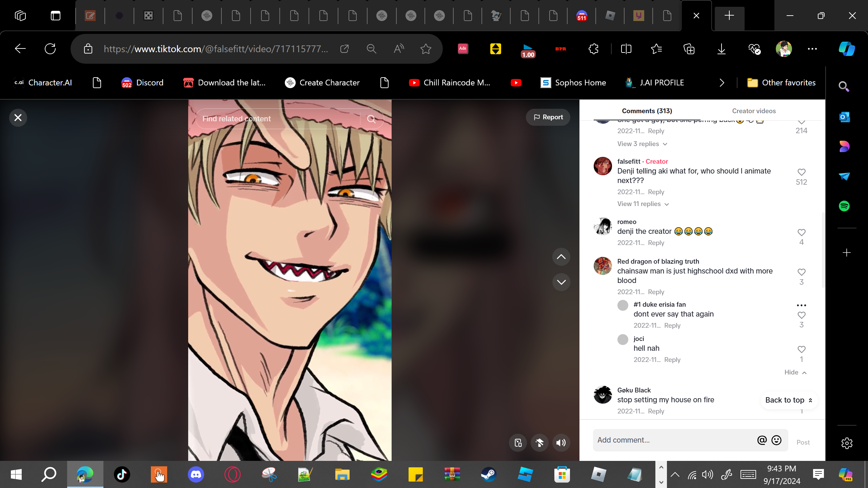Open the emoji picker in comment box

point(776,440)
